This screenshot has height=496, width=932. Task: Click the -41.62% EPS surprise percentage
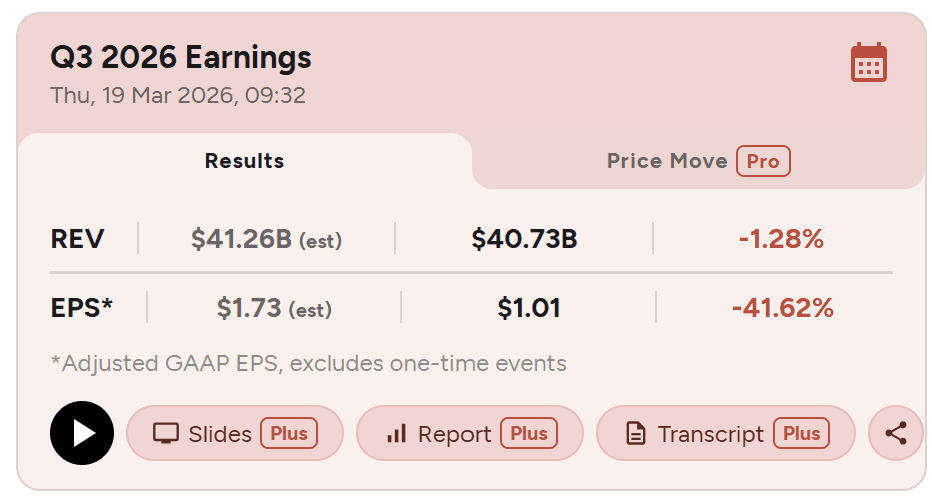tap(782, 308)
